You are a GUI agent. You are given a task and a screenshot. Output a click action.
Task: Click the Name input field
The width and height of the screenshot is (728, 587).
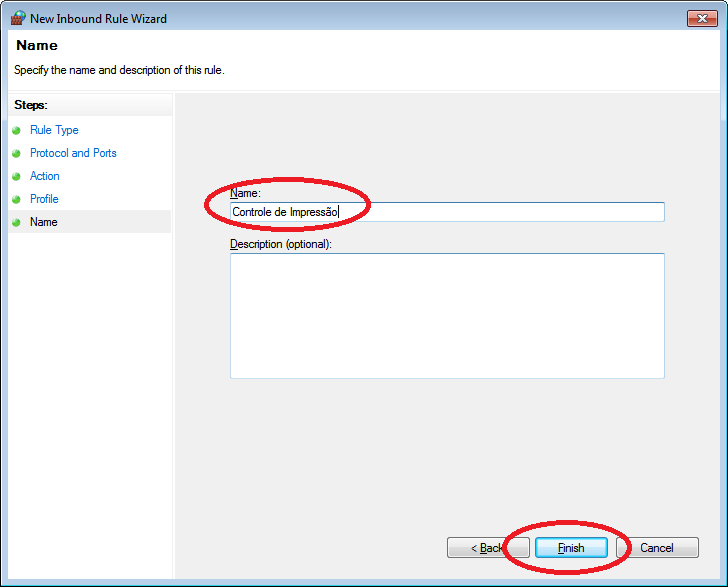(x=447, y=212)
